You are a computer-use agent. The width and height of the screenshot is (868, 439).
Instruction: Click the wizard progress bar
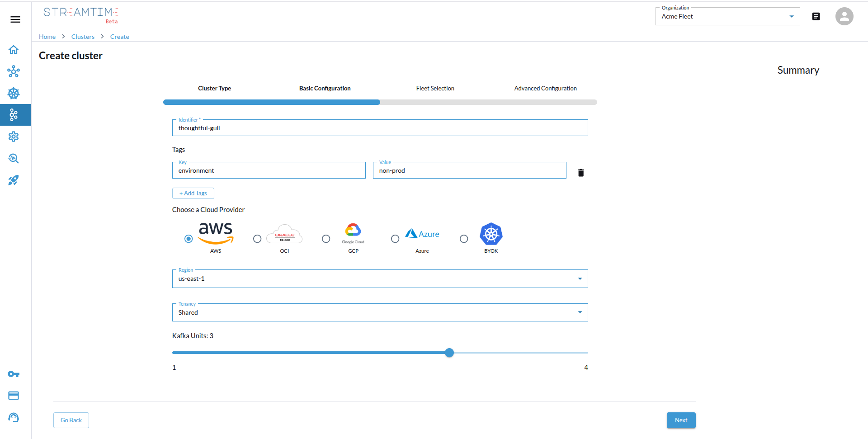pyautogui.click(x=380, y=102)
